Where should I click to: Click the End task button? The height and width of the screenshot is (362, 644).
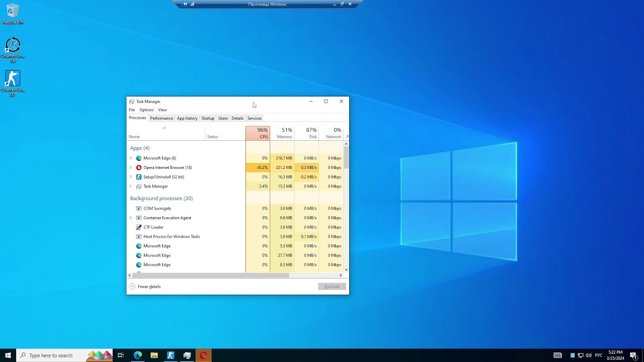coord(332,287)
